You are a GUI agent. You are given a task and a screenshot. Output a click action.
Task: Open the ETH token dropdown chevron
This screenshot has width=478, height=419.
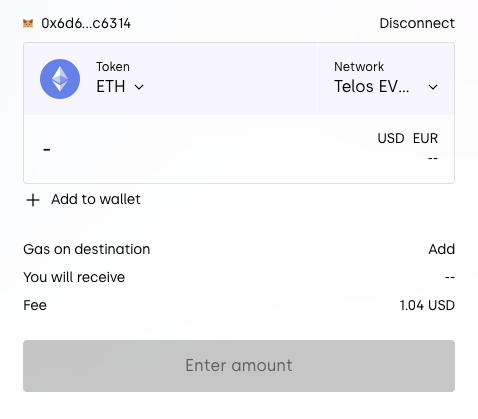pyautogui.click(x=139, y=87)
